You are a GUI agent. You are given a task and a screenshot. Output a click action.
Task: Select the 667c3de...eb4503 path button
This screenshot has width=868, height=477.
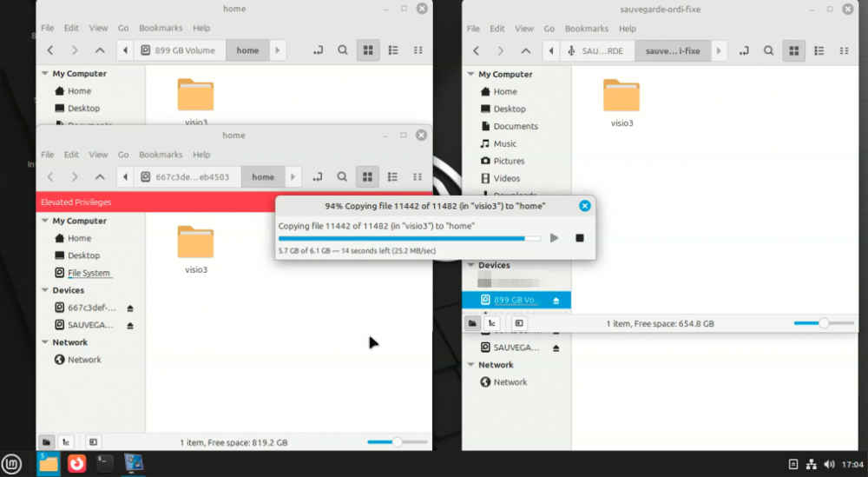pos(187,177)
